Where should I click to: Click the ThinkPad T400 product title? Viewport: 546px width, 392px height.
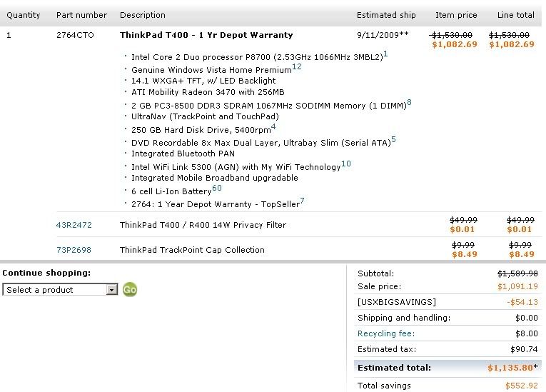[206, 35]
